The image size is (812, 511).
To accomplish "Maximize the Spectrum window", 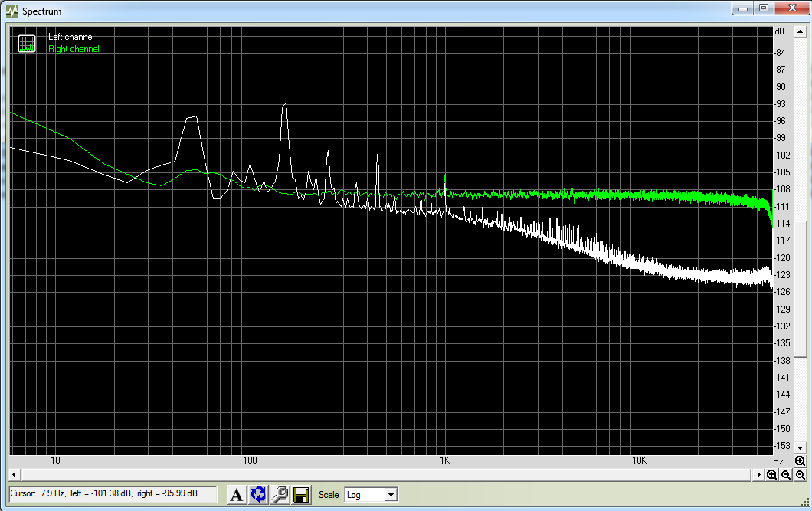I will (x=763, y=8).
